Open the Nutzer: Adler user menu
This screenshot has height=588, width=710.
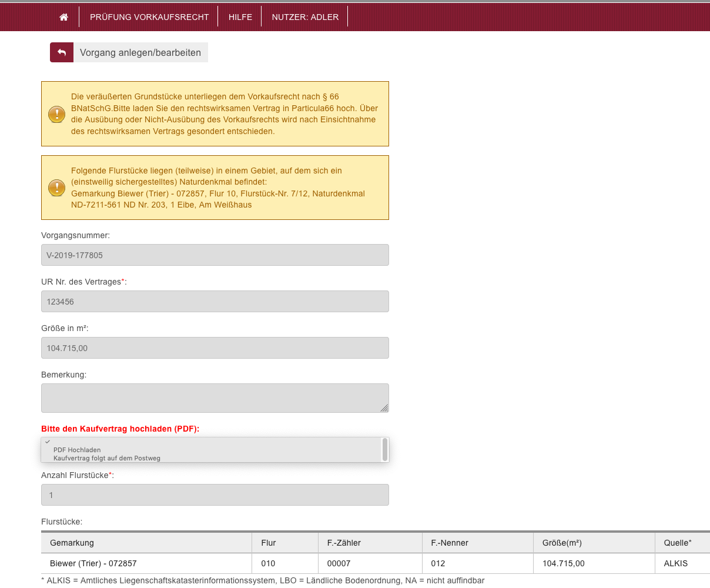[x=305, y=17]
